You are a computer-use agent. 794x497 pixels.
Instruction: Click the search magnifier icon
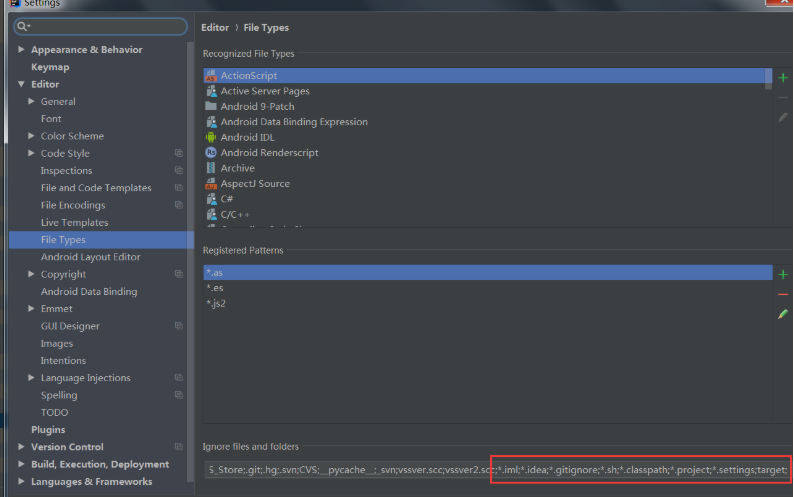coord(23,26)
